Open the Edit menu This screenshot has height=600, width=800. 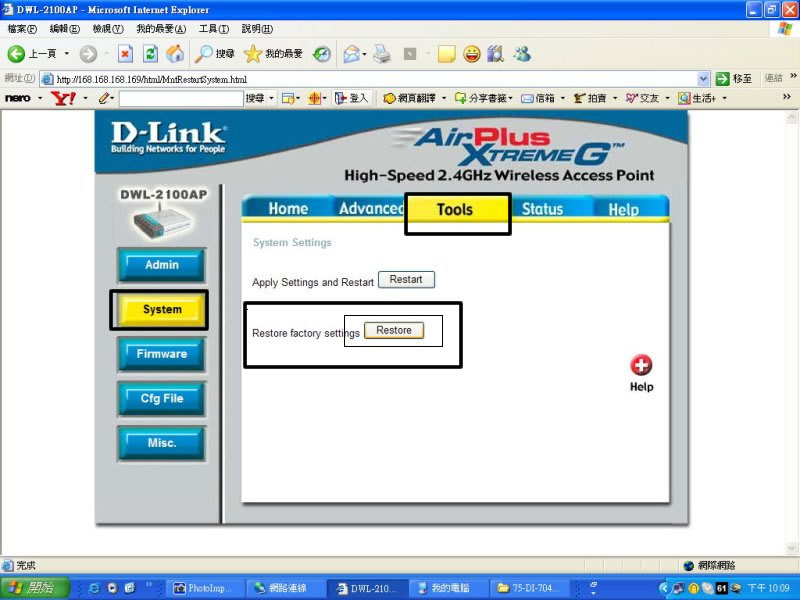(65, 29)
